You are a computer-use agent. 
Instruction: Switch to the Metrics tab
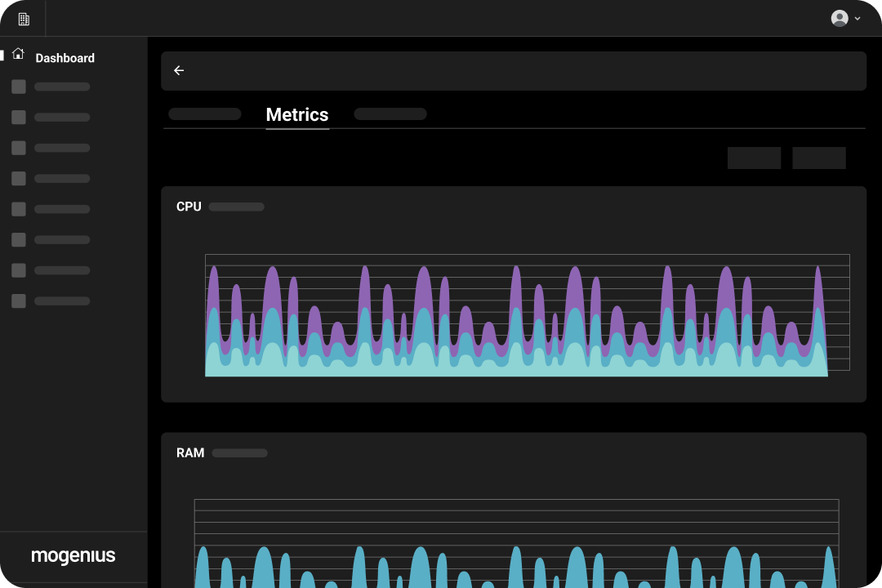(x=297, y=115)
